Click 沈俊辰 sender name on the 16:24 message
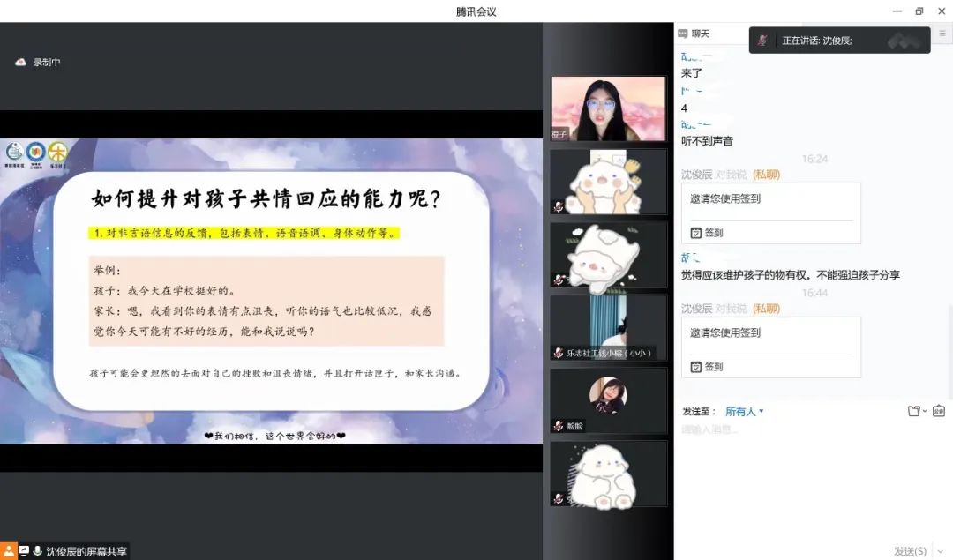Viewport: 953px width, 560px height. [696, 175]
